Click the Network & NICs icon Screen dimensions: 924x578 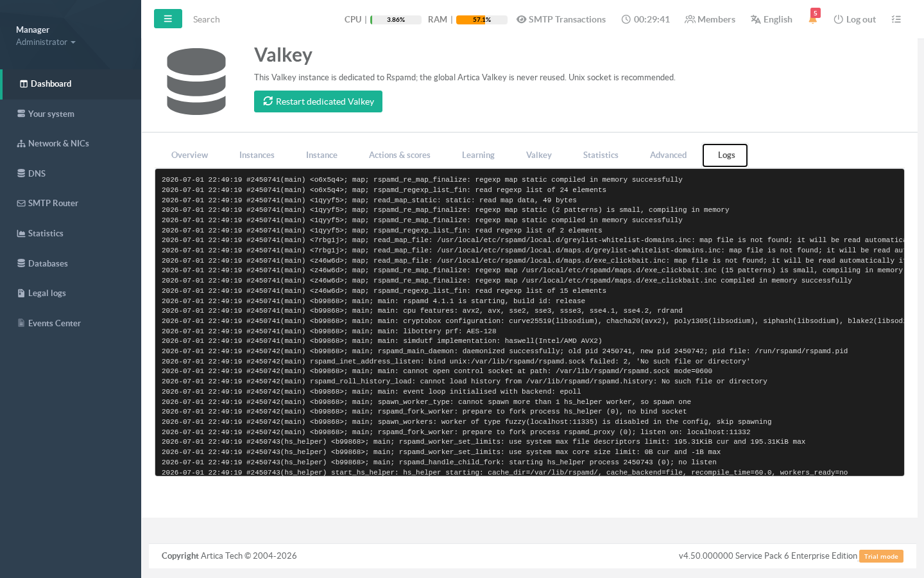pos(21,144)
